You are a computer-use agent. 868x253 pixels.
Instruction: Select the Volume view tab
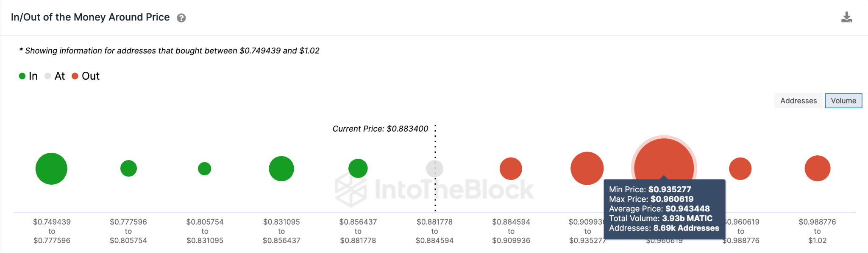843,101
